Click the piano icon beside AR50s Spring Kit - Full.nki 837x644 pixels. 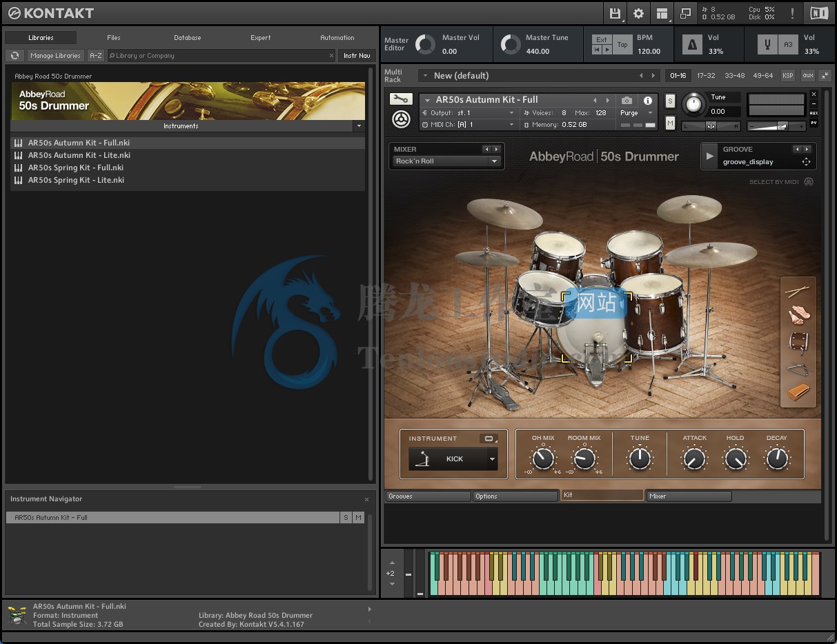tap(18, 168)
